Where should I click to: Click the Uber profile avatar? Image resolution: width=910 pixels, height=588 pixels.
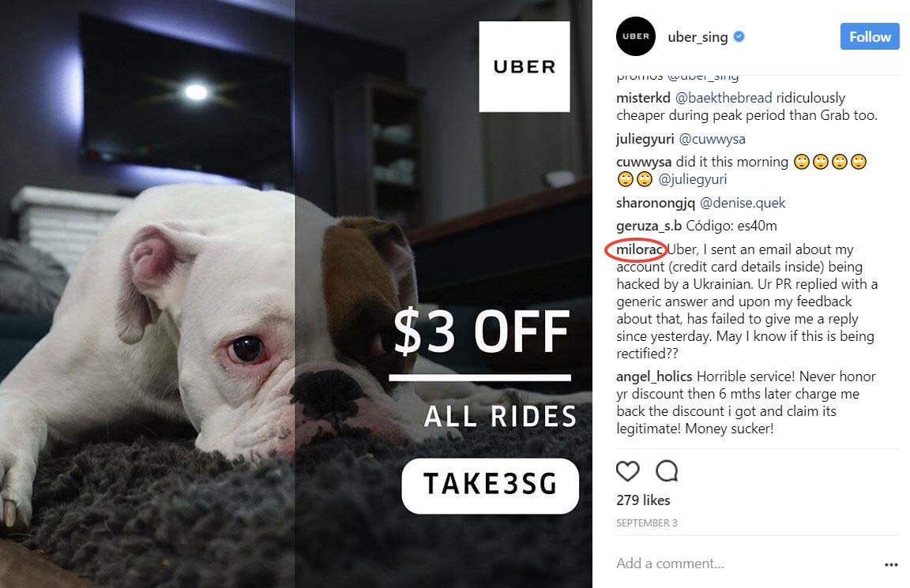click(x=635, y=36)
